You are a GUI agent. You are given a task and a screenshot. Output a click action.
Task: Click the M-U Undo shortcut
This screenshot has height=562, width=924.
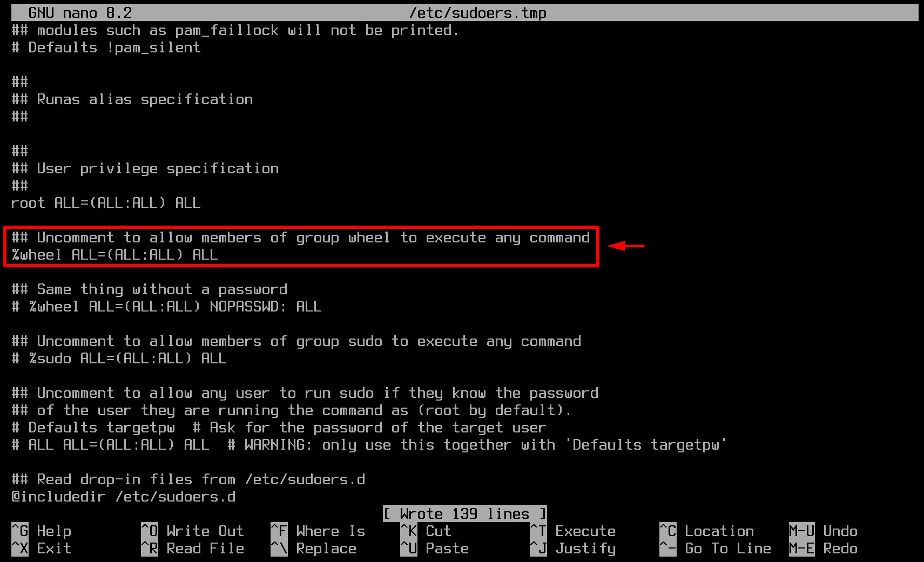point(824,531)
